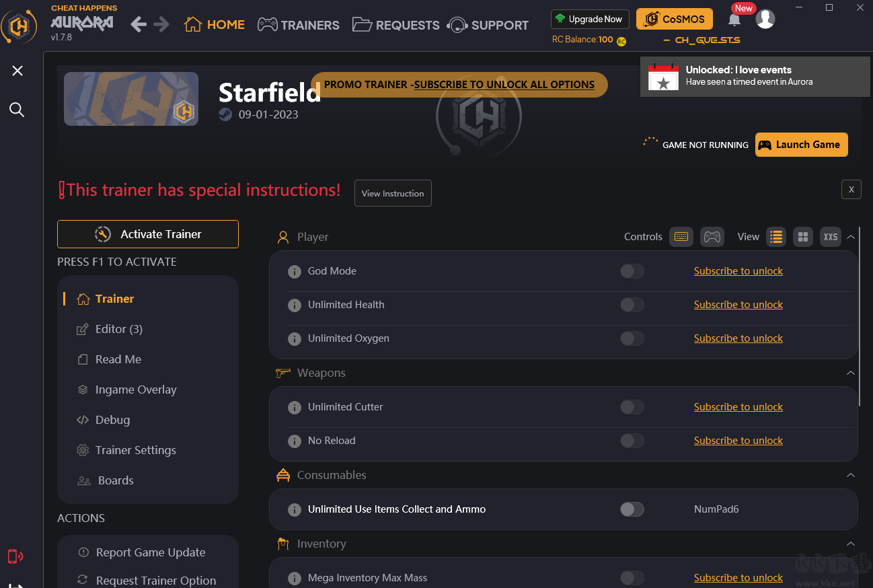Click the Activate Trainer button
Viewport: 873px width, 588px height.
[x=148, y=234]
